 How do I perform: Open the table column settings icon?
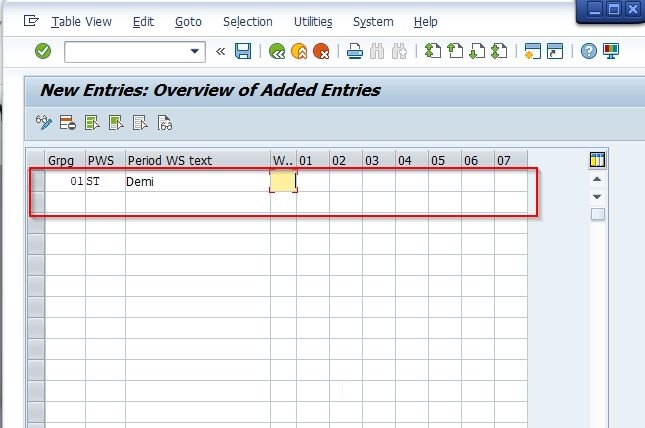coord(597,159)
